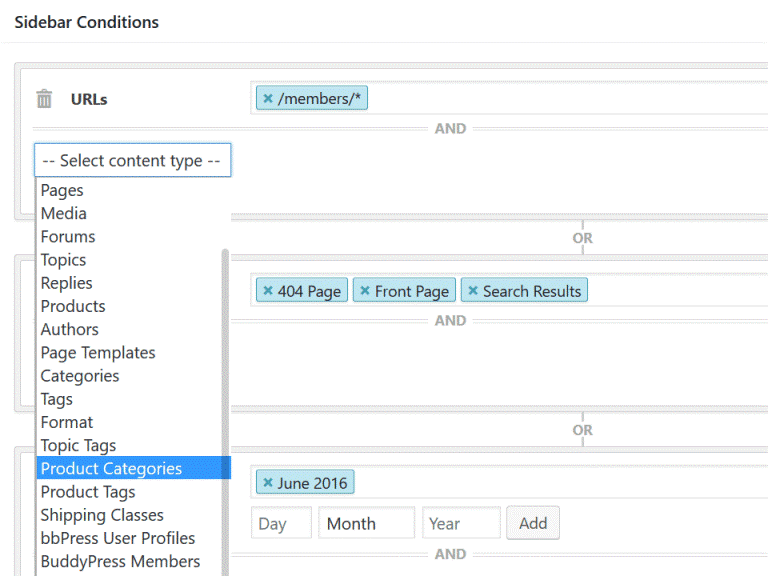The height and width of the screenshot is (576, 768).
Task: Remove the Front Page tag
Action: click(365, 290)
